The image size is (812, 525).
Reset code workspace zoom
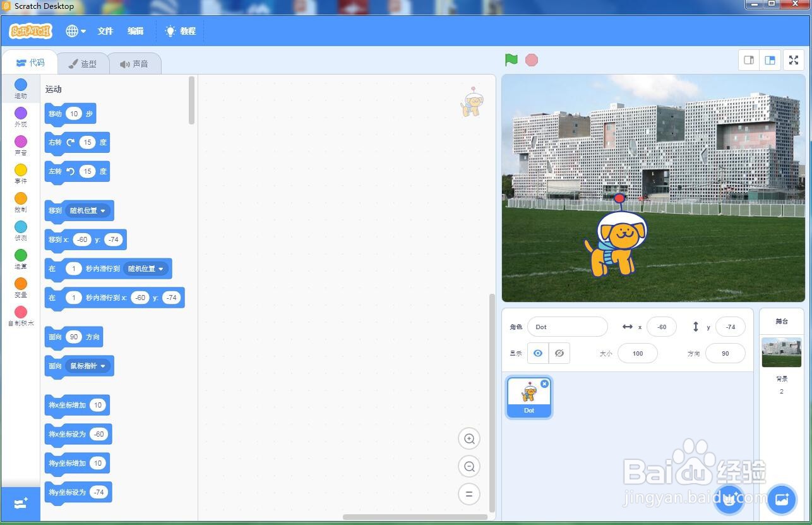tap(469, 494)
